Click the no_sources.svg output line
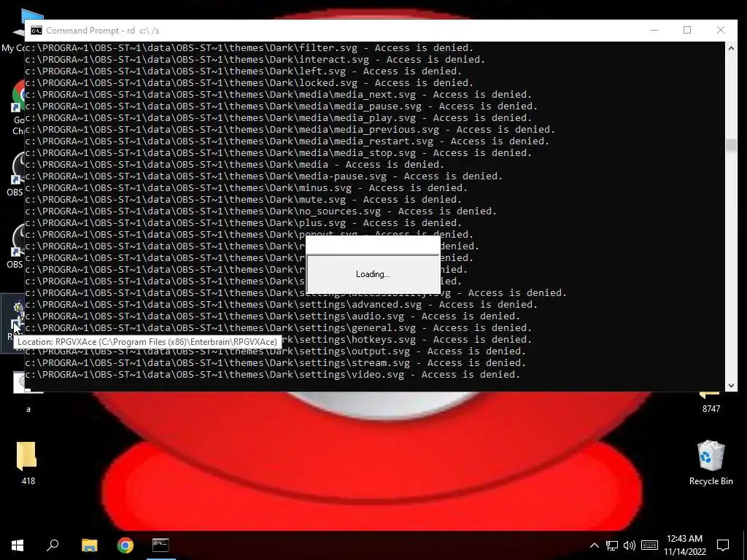Screen dimensions: 747x560 261,211
